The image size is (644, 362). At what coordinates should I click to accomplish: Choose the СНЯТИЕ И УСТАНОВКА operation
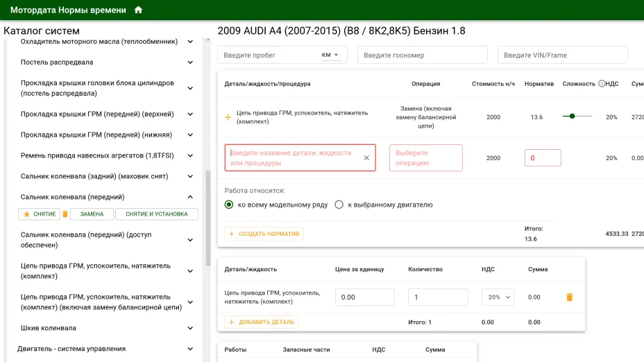coord(156,214)
